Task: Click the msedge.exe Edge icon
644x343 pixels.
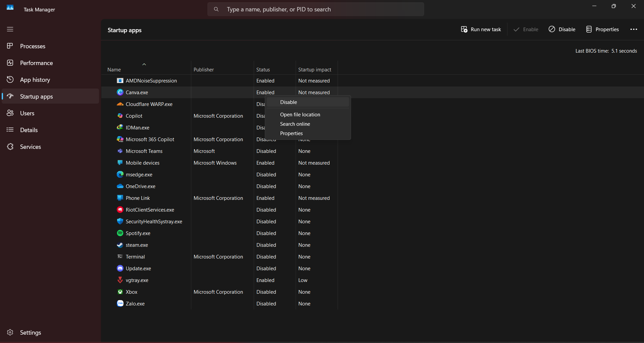Action: click(120, 174)
